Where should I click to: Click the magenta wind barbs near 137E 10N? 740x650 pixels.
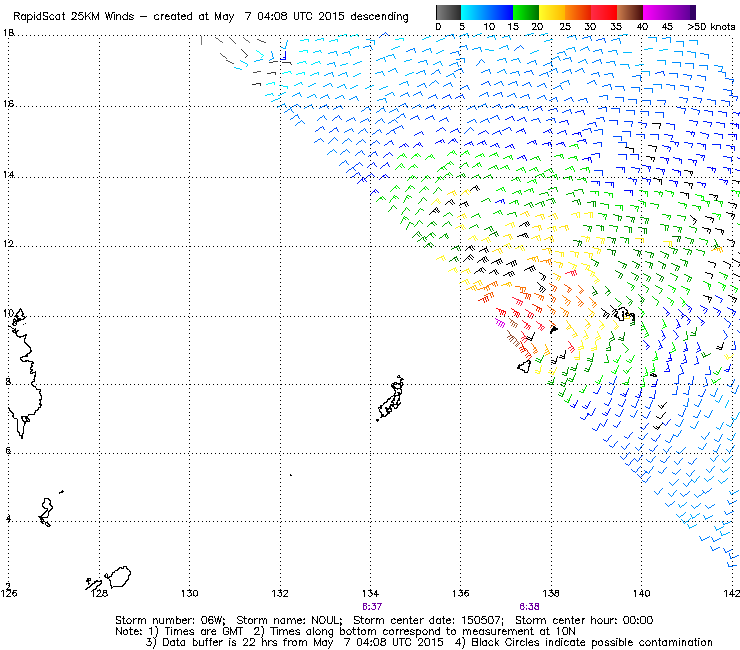coord(500,323)
